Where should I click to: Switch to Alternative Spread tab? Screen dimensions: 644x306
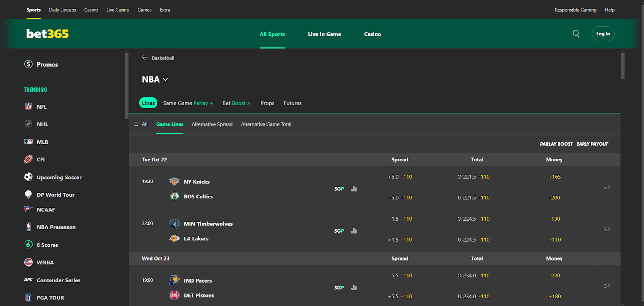tap(212, 124)
